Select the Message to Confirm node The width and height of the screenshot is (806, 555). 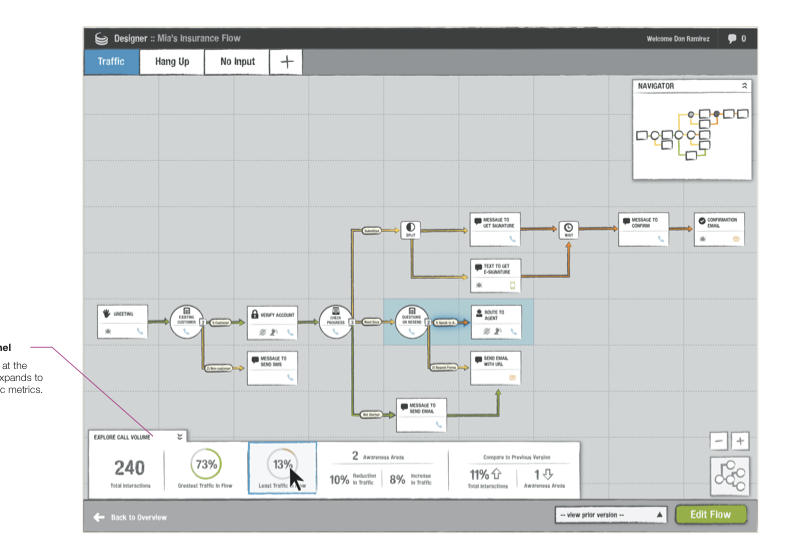pos(643,229)
